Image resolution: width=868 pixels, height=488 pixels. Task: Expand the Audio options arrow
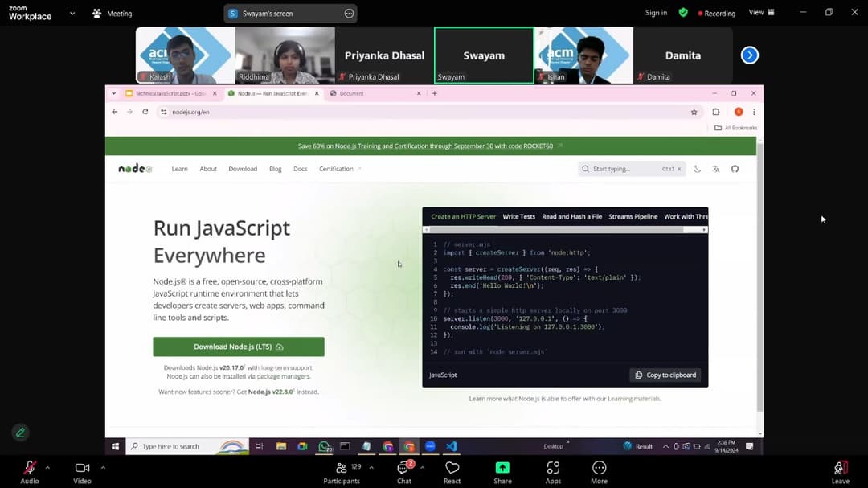[x=47, y=468]
